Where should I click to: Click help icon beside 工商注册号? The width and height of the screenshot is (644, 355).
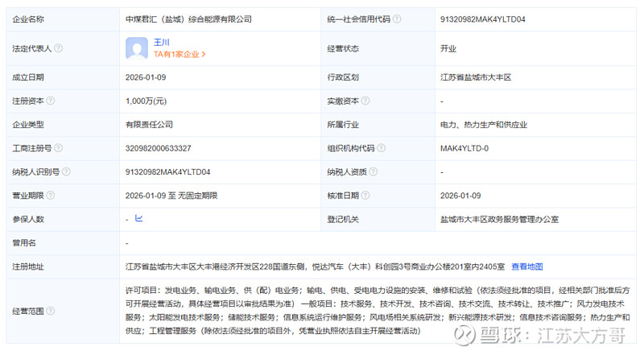pos(58,148)
